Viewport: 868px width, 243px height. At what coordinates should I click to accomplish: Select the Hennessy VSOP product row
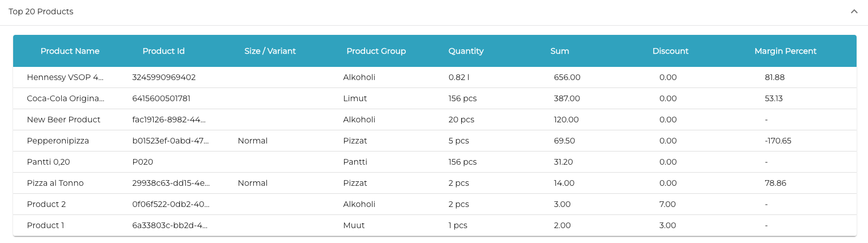click(x=65, y=77)
